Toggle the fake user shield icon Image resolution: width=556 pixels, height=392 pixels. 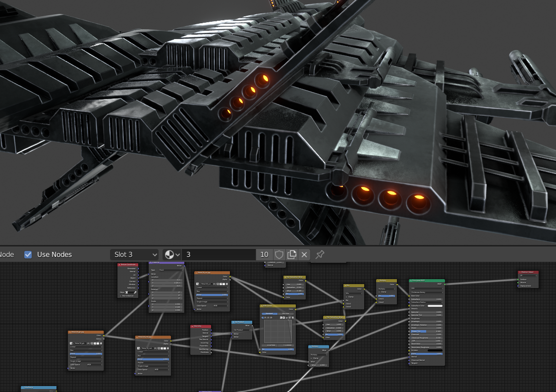pyautogui.click(x=279, y=254)
